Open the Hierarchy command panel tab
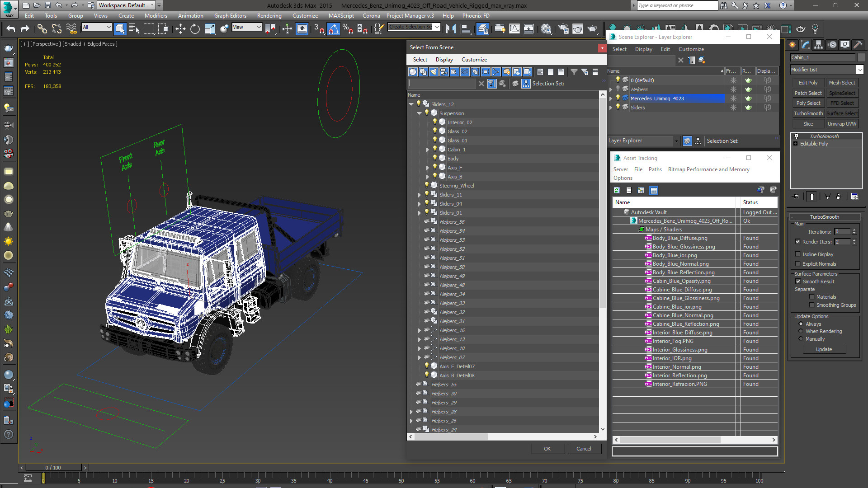Viewport: 868px width, 488px height. coord(818,45)
